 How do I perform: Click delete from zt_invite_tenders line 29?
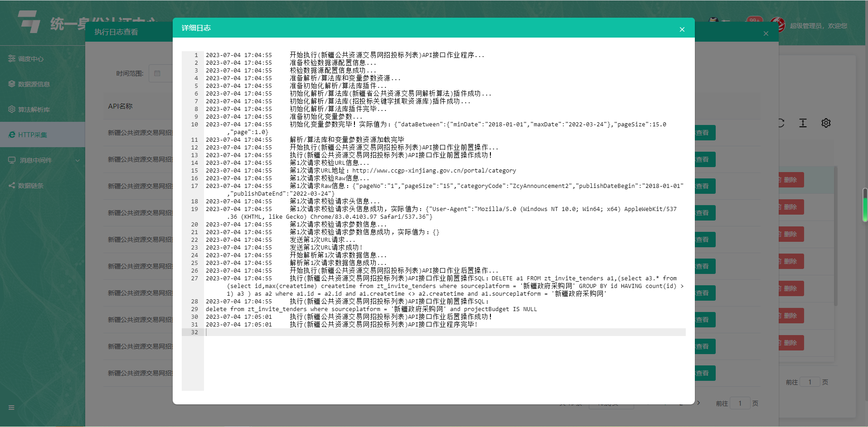(371, 309)
